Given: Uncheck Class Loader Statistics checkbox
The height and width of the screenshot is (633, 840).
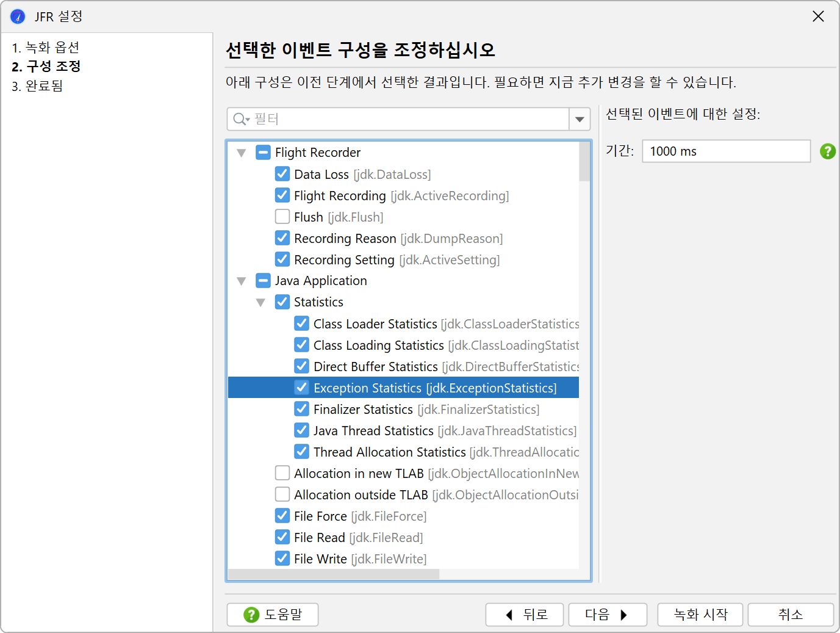Looking at the screenshot, I should (x=301, y=324).
